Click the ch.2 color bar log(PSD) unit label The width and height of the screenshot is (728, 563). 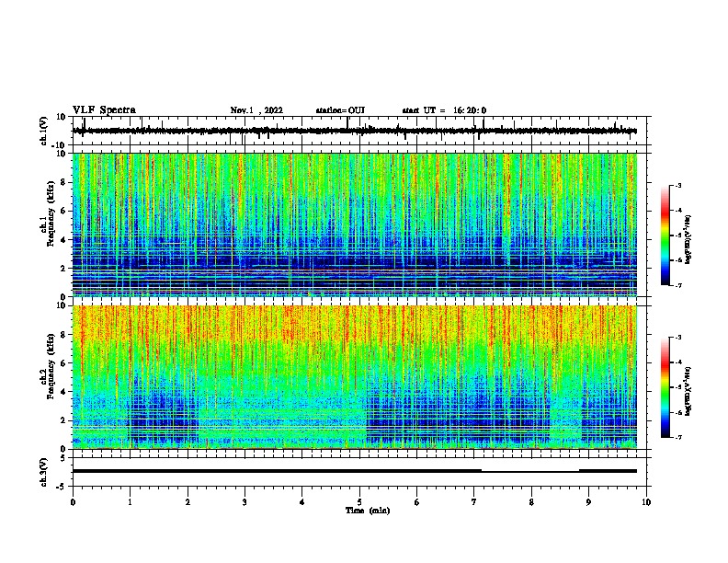click(x=688, y=391)
